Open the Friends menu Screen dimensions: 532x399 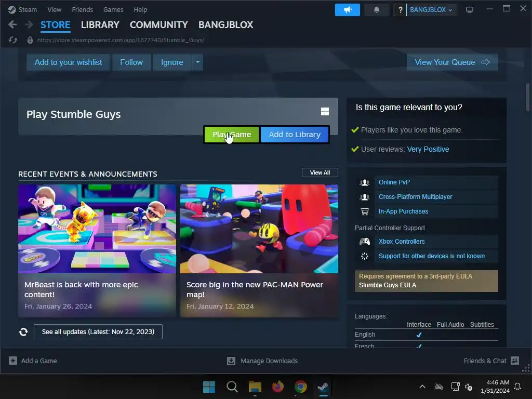[x=82, y=10]
